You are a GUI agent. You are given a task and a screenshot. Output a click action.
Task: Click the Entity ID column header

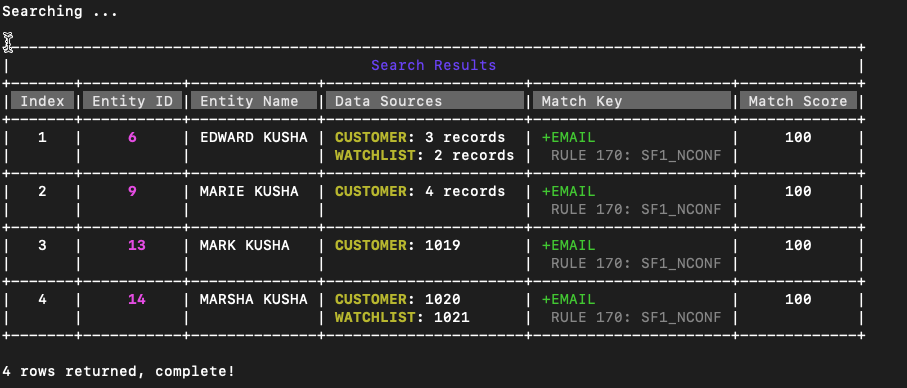pos(132,101)
